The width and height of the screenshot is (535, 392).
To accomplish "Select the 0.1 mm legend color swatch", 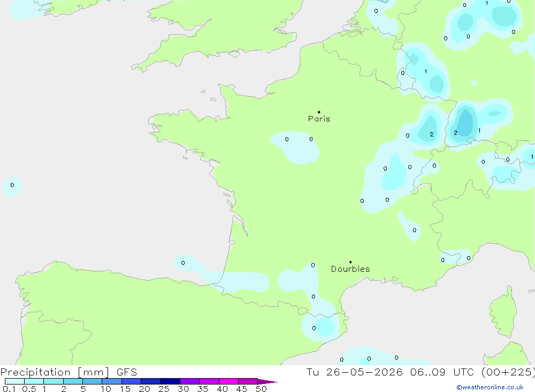I will [14, 381].
